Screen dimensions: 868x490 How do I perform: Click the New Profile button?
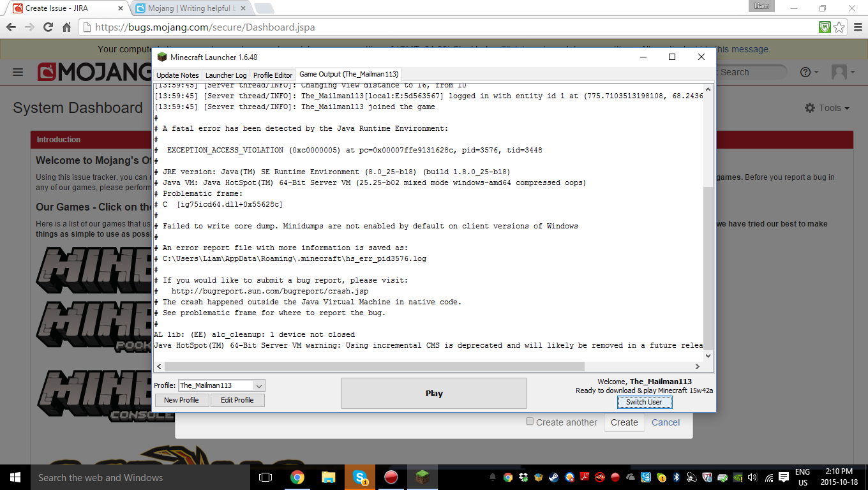(x=181, y=400)
